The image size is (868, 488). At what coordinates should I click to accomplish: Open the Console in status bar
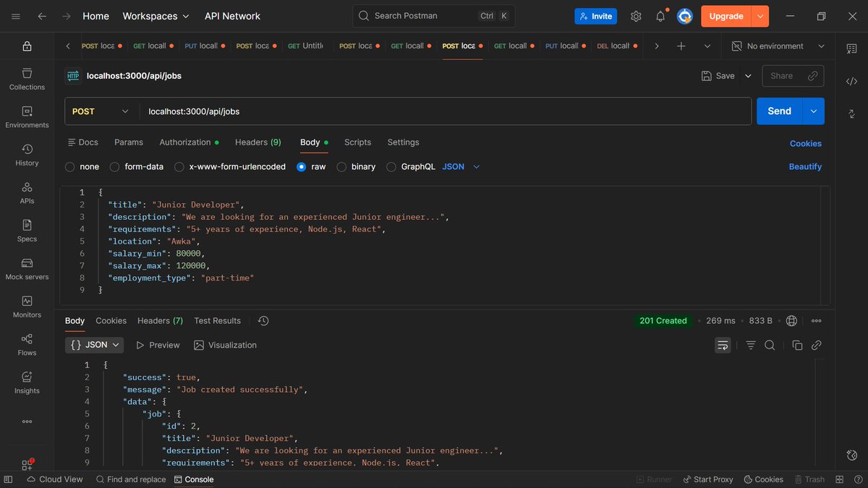(194, 479)
